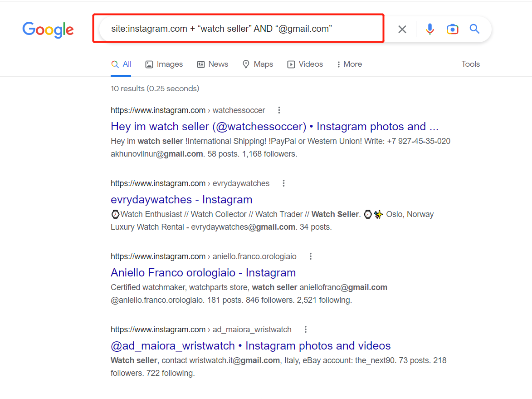
Task: Open the search Tools options
Action: pyautogui.click(x=470, y=64)
